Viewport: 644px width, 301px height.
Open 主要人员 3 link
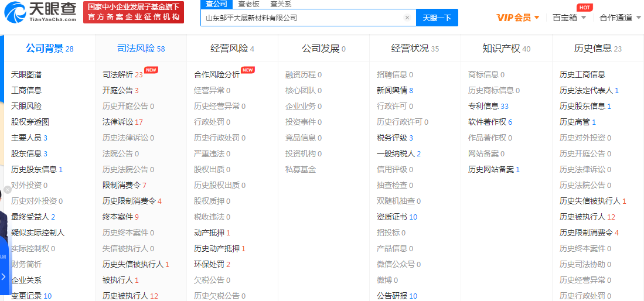pyautogui.click(x=29, y=138)
